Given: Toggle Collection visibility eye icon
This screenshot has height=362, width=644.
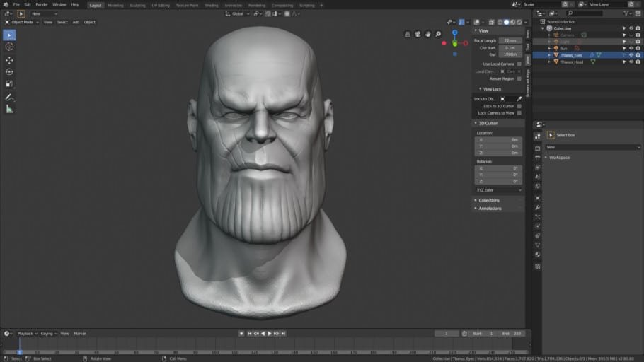Looking at the screenshot, I should 631,28.
